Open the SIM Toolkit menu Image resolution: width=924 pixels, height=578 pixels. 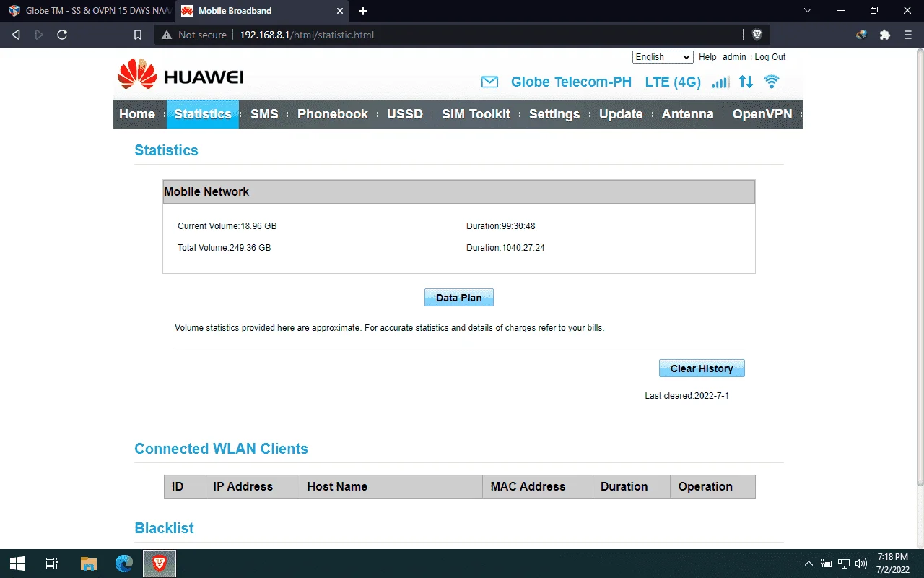point(476,114)
